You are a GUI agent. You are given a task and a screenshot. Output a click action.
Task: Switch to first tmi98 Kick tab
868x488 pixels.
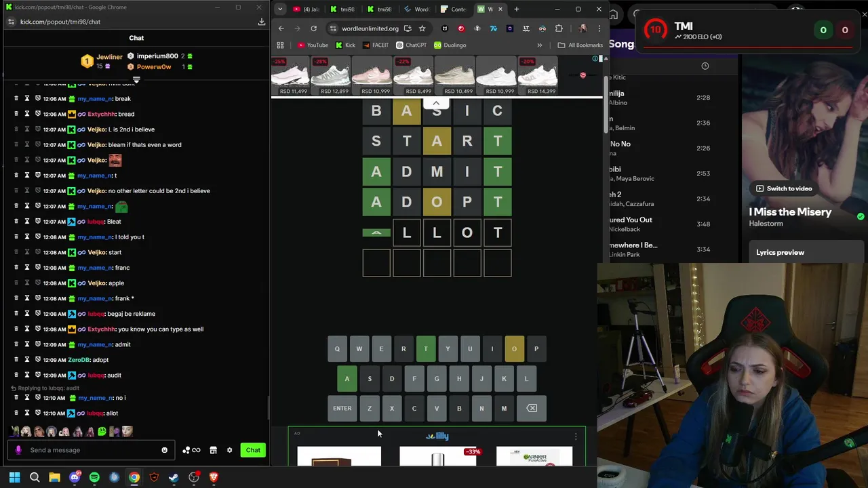pyautogui.click(x=342, y=9)
